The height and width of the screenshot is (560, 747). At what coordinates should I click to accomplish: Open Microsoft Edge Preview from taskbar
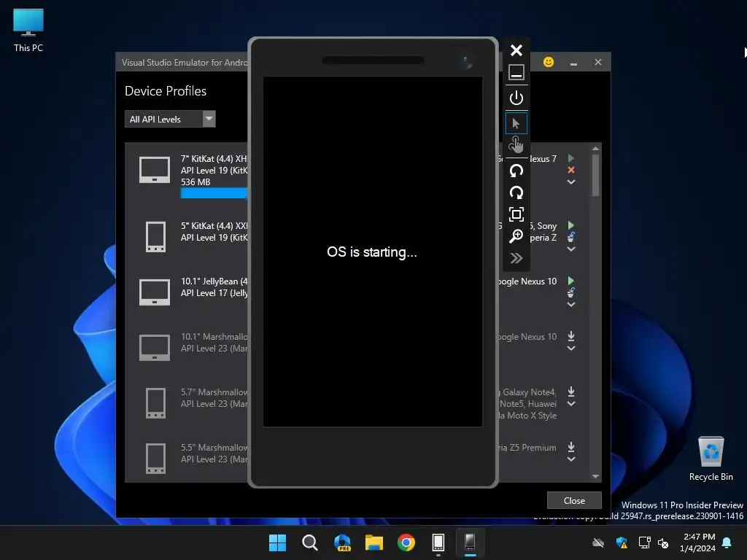[342, 542]
